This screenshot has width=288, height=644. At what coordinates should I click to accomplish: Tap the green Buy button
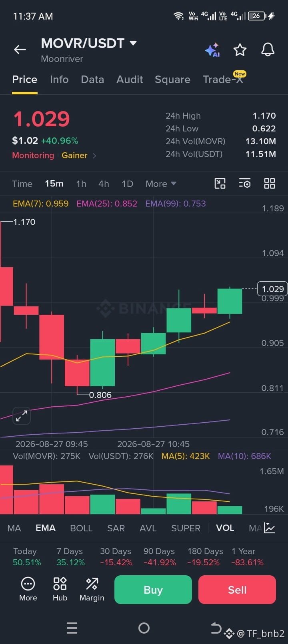point(153,590)
